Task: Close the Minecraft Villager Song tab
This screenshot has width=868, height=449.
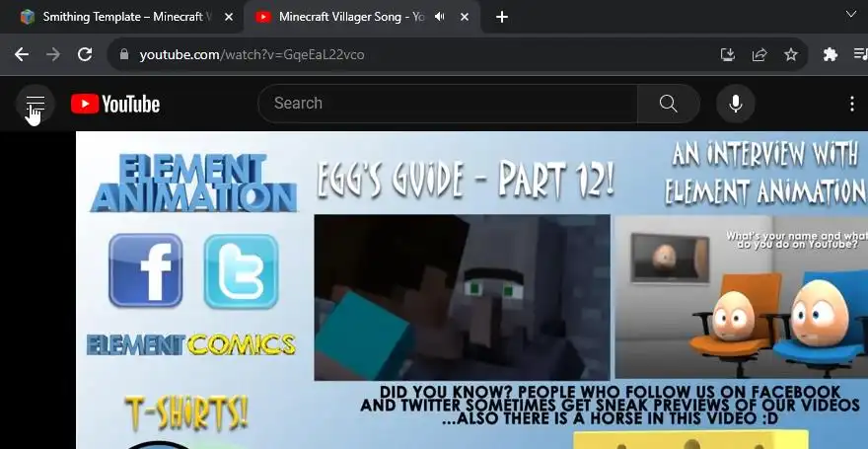Action: coord(465,17)
